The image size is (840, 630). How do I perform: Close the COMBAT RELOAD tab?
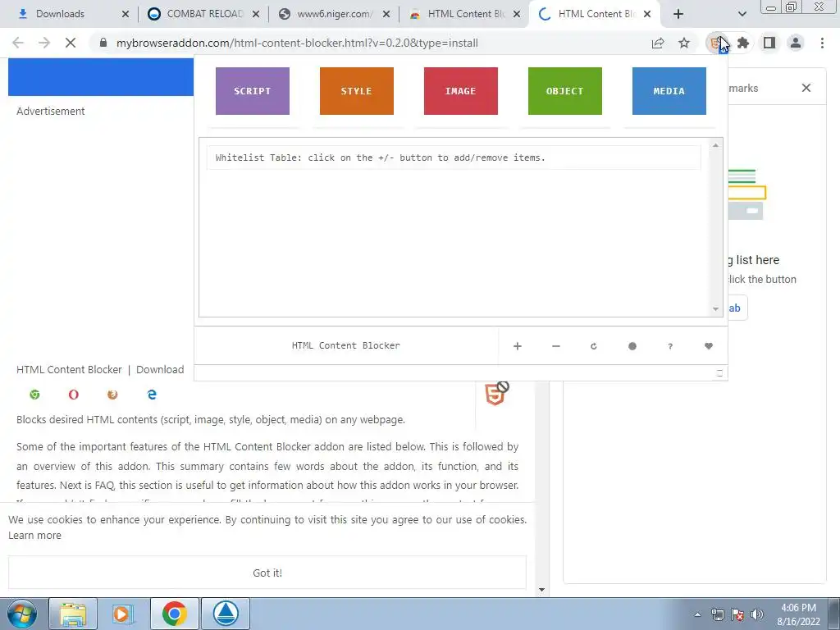coord(256,14)
